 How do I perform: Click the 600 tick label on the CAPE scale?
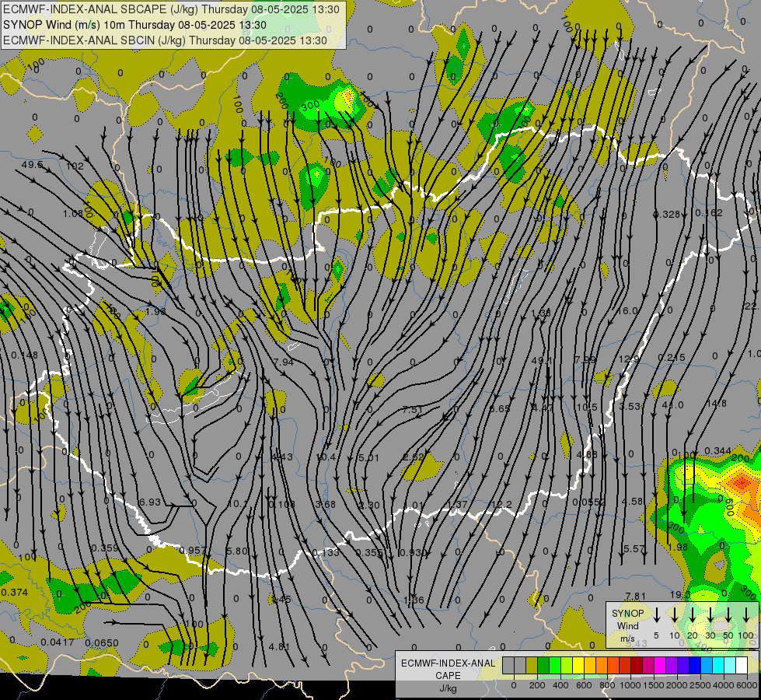click(583, 685)
